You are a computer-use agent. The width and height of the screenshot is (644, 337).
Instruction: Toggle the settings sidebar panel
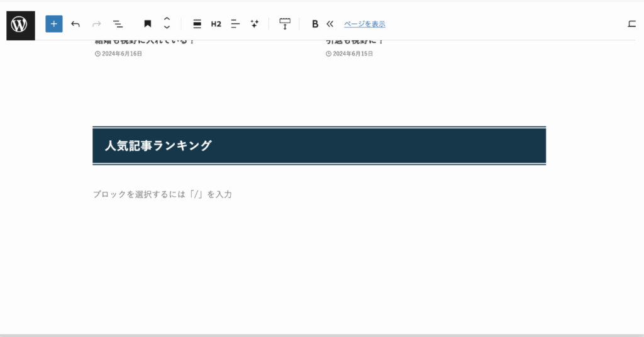(631, 24)
